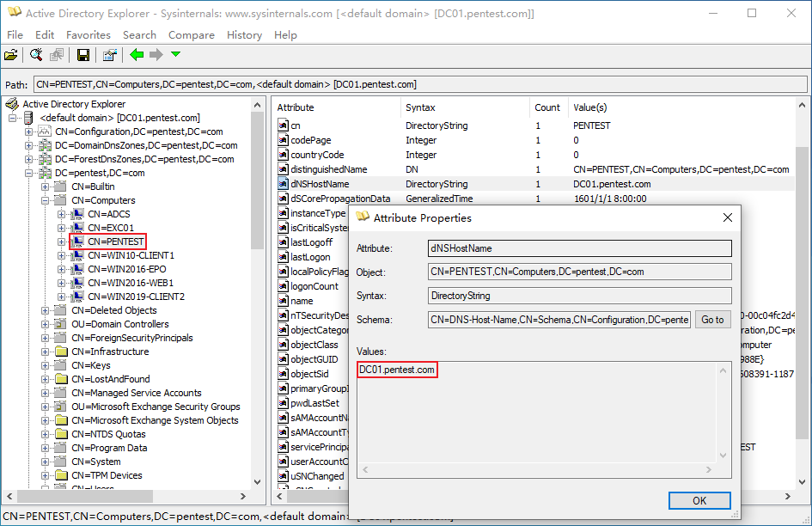Image resolution: width=812 pixels, height=526 pixels.
Task: Select the objectGUID attribute row
Action: click(312, 359)
